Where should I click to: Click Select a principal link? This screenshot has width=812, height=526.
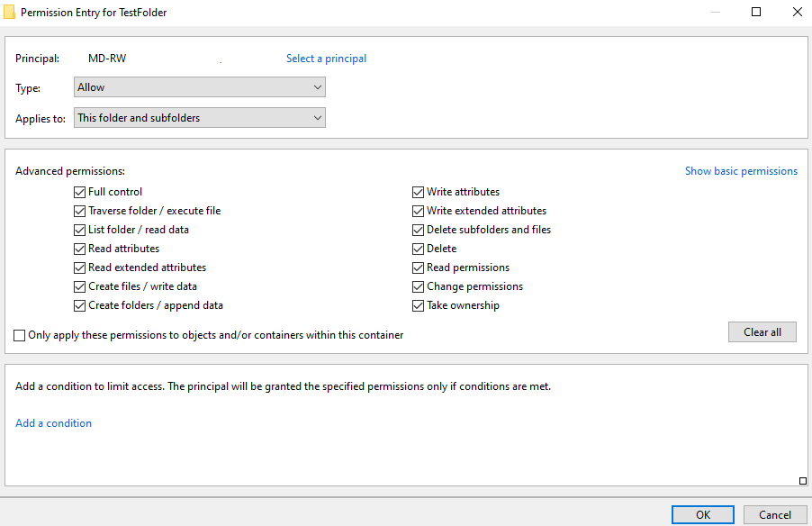[326, 59]
